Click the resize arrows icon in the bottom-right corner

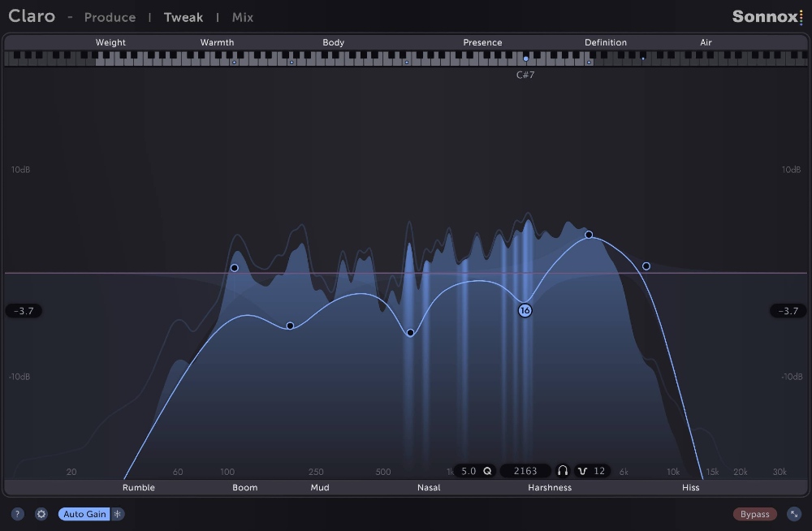pos(793,514)
